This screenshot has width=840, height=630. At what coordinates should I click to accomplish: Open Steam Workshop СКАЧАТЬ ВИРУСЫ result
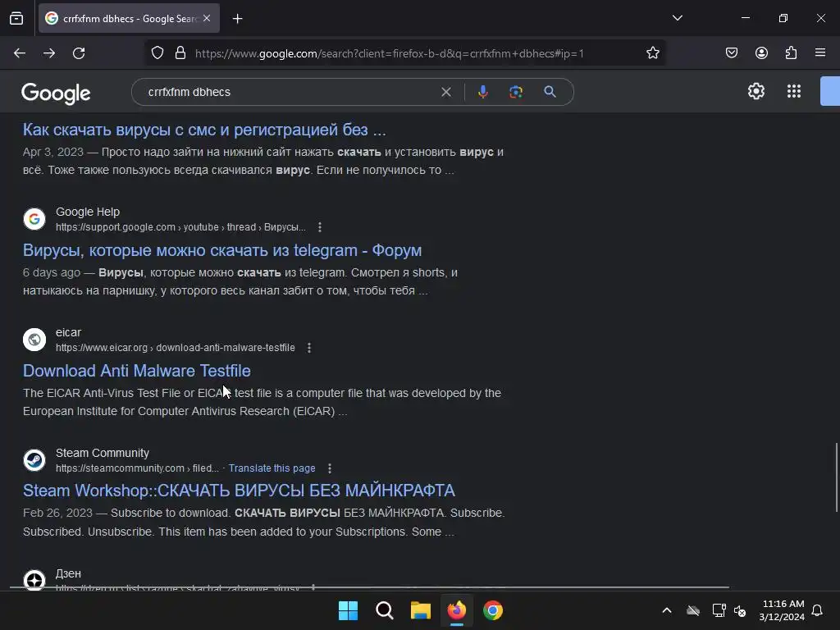(239, 491)
